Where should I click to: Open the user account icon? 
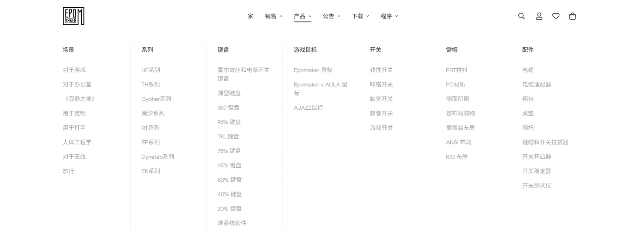pos(539,16)
